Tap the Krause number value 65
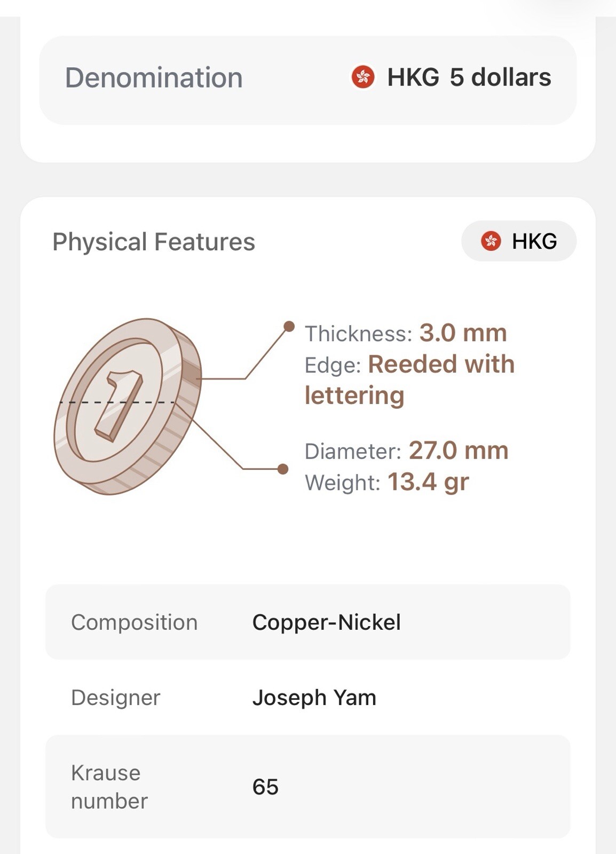The image size is (616, 854). pyautogui.click(x=265, y=787)
